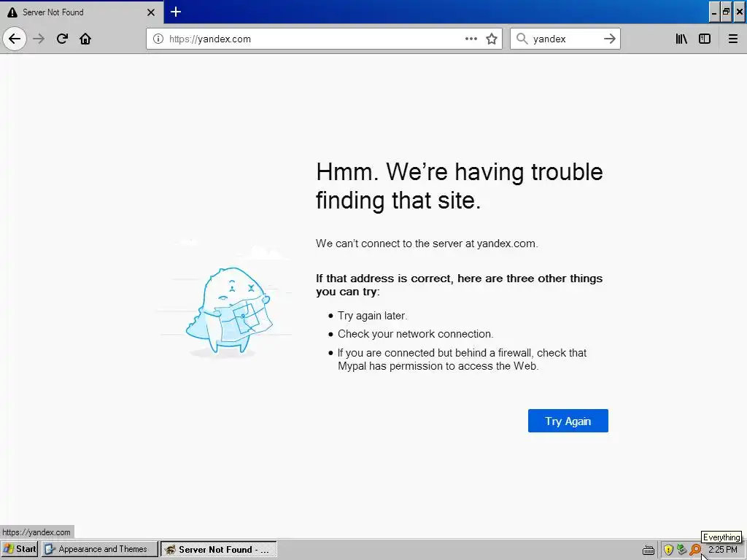Viewport: 747px width, 560px height.
Task: Click the search magnifier icon
Action: 522,39
